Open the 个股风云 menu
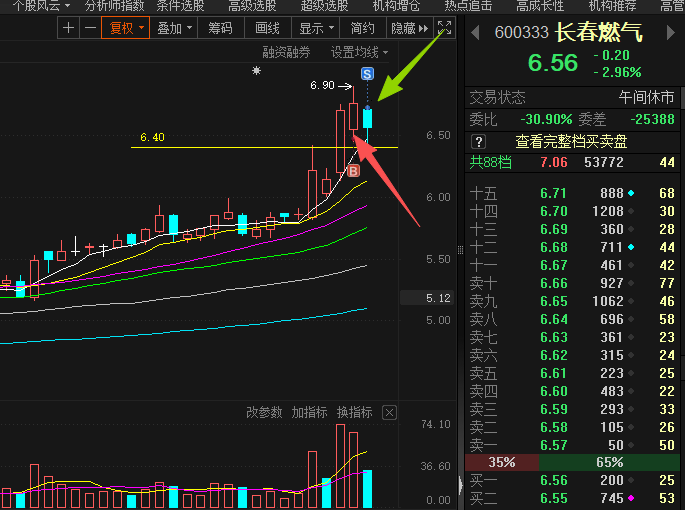This screenshot has height=510, width=685. pos(41,6)
